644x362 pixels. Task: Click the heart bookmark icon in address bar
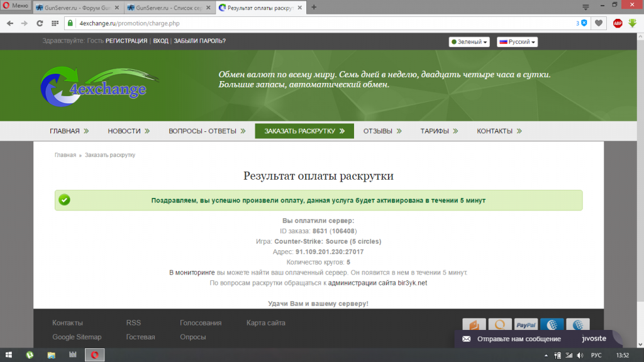pos(599,23)
